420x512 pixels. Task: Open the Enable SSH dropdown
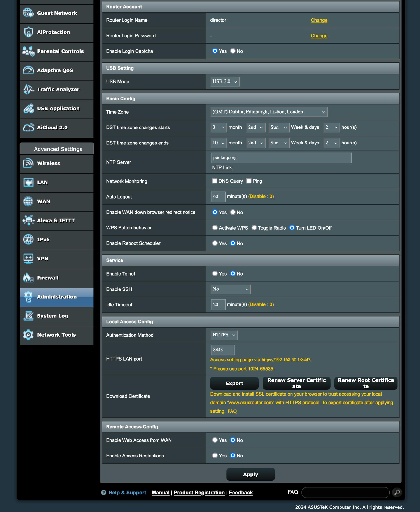[x=230, y=289]
